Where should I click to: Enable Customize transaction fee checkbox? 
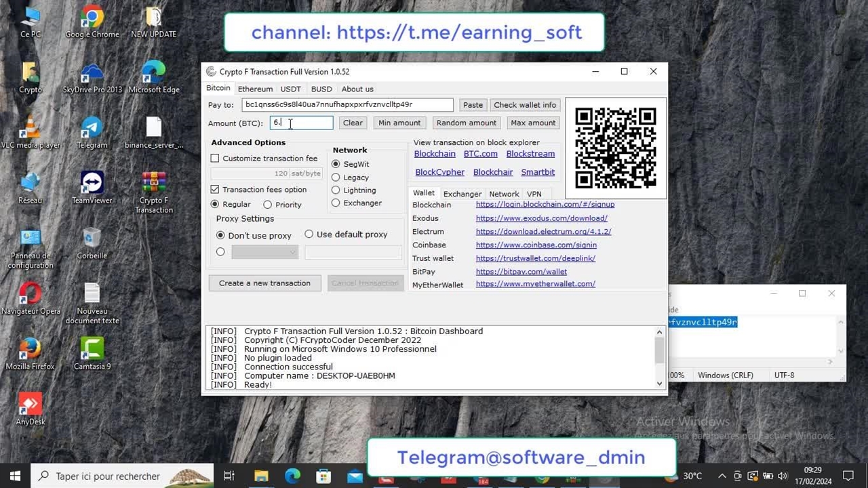tap(215, 159)
